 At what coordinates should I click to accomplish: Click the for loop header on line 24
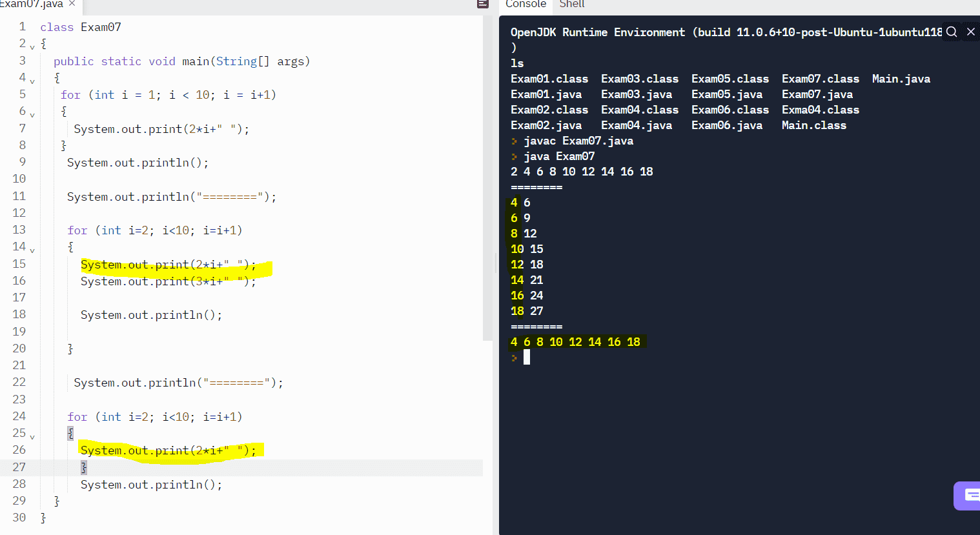point(155,417)
